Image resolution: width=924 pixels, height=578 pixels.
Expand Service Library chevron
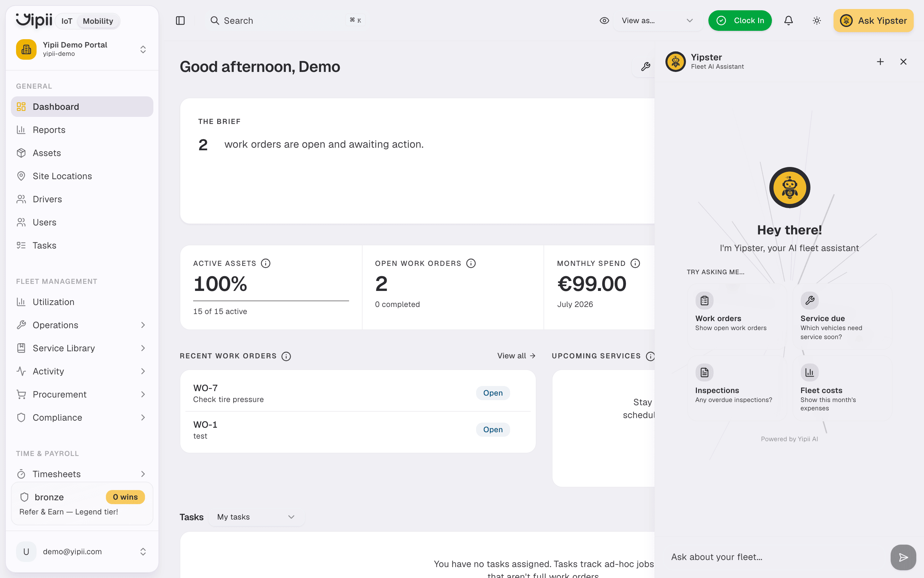pos(143,348)
